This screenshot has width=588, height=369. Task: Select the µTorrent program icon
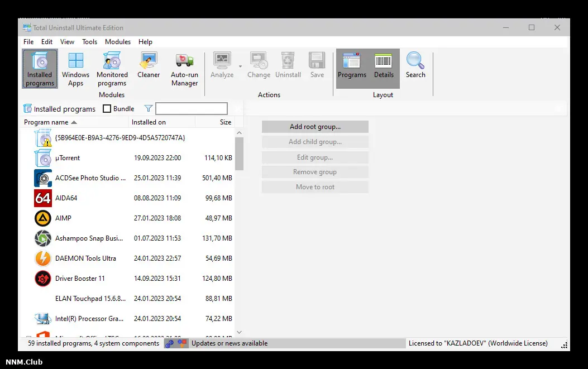[x=43, y=158]
